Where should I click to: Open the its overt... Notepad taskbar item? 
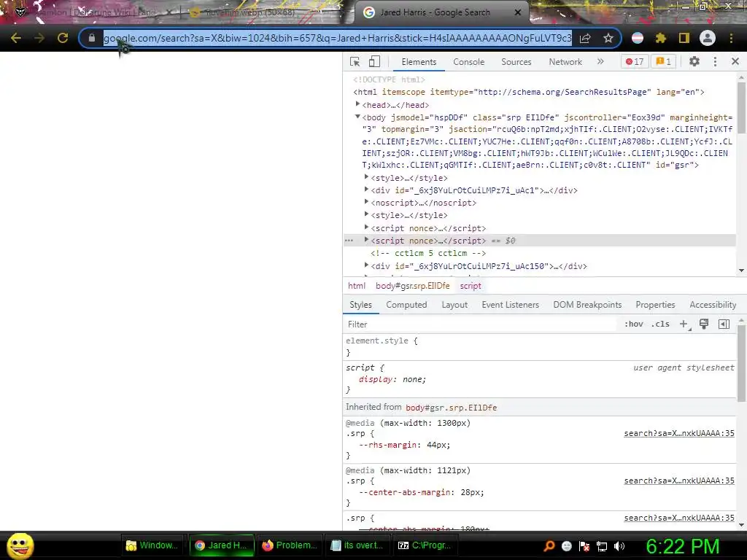click(x=357, y=545)
